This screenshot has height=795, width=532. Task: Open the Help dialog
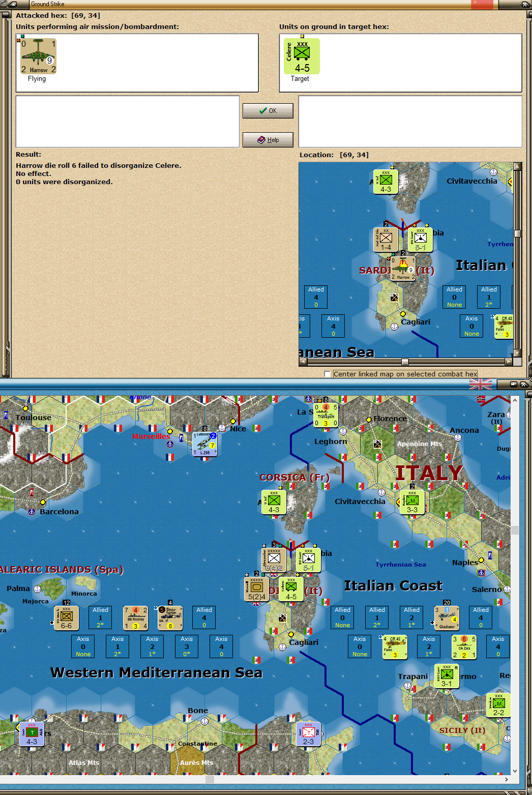point(268,139)
